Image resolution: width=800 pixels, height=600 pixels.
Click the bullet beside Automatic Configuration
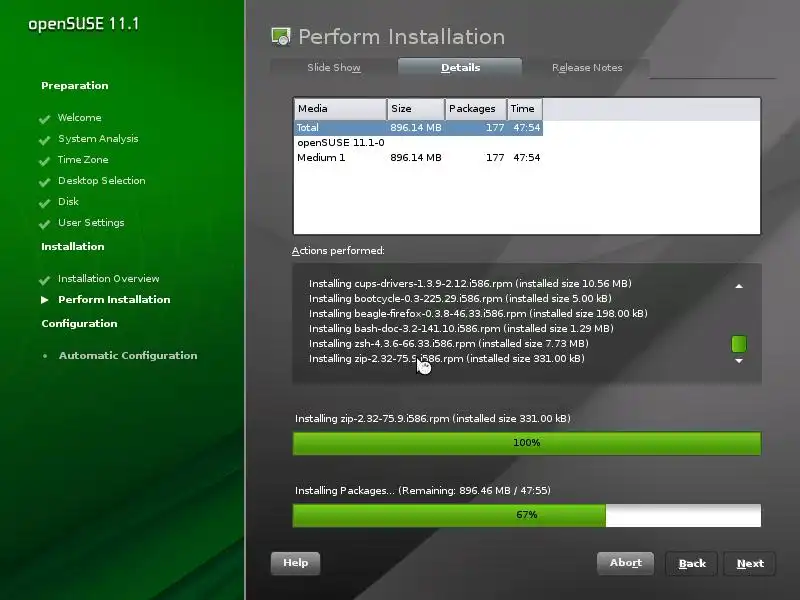pos(45,356)
